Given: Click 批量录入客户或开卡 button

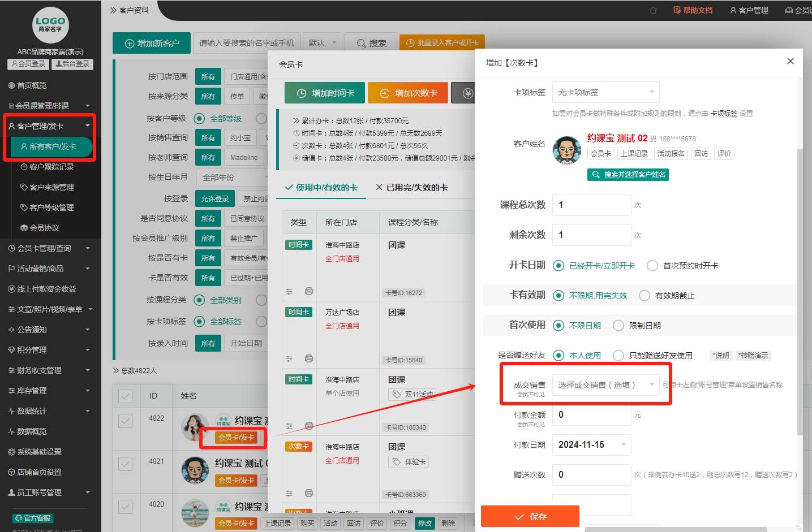Looking at the screenshot, I should pos(442,43).
